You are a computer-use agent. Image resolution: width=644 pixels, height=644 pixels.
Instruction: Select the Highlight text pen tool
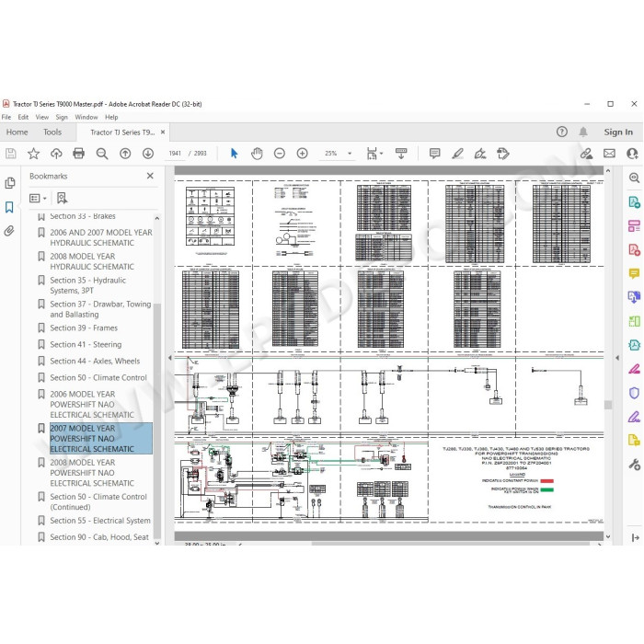point(457,154)
